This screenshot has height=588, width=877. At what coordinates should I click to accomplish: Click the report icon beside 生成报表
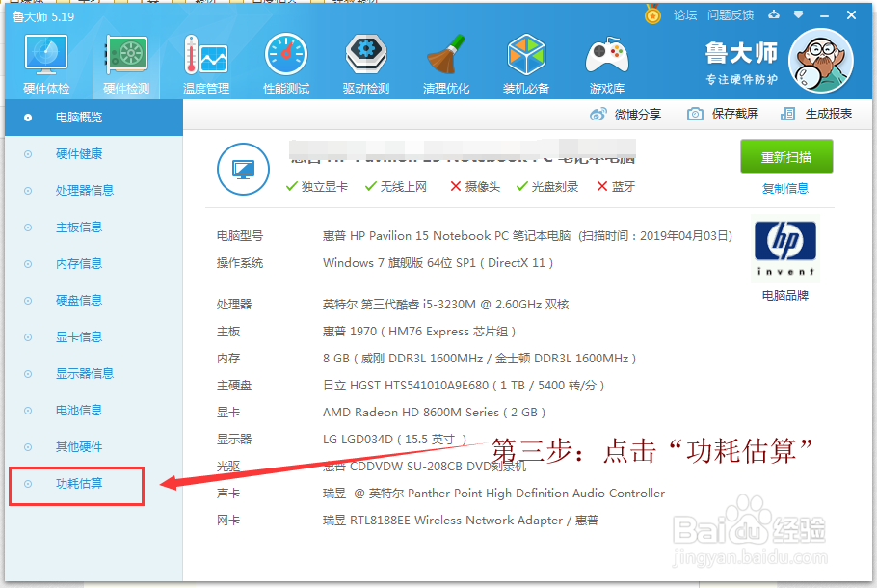[787, 114]
